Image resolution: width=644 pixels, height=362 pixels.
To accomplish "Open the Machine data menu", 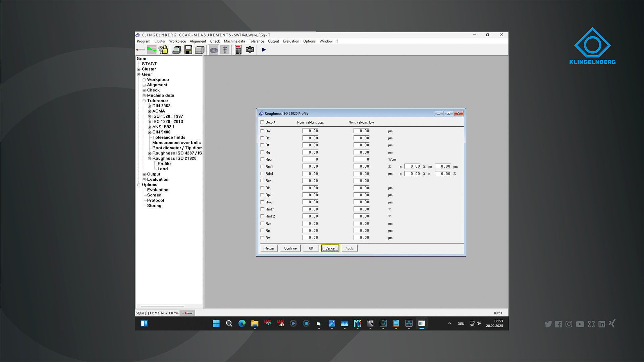I will [234, 41].
